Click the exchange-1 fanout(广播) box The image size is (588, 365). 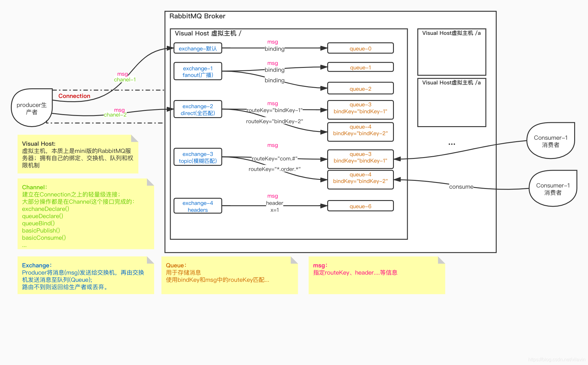point(198,71)
